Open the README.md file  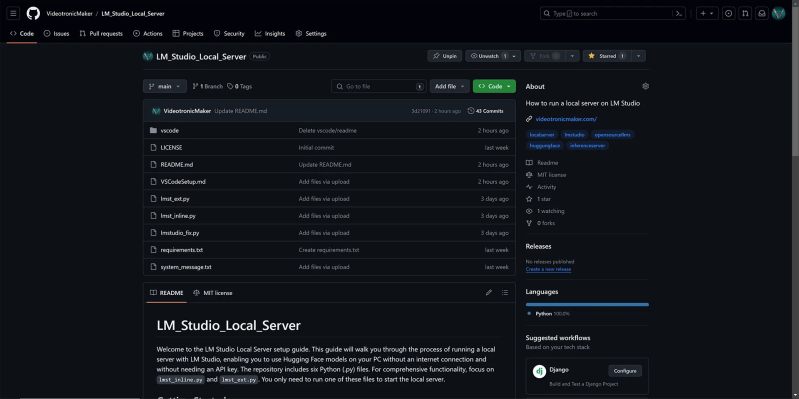[x=176, y=165]
